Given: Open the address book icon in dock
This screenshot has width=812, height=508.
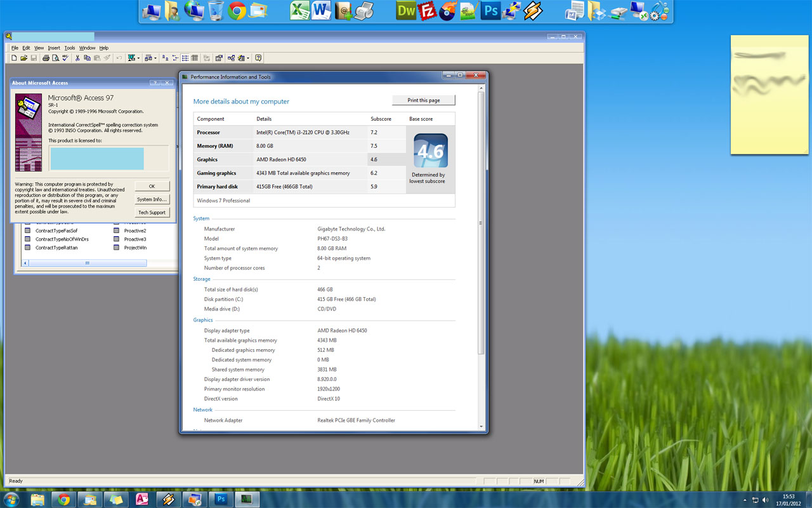Looking at the screenshot, I should (343, 10).
